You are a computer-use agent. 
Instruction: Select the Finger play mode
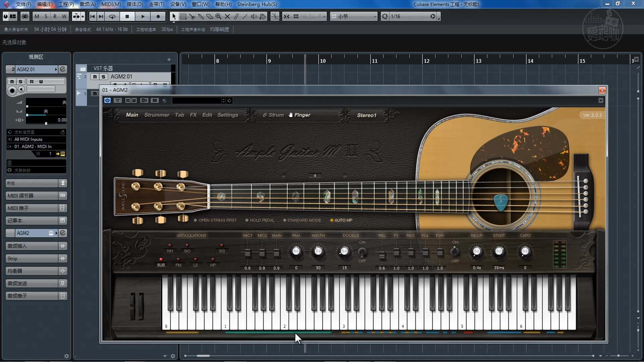(299, 115)
